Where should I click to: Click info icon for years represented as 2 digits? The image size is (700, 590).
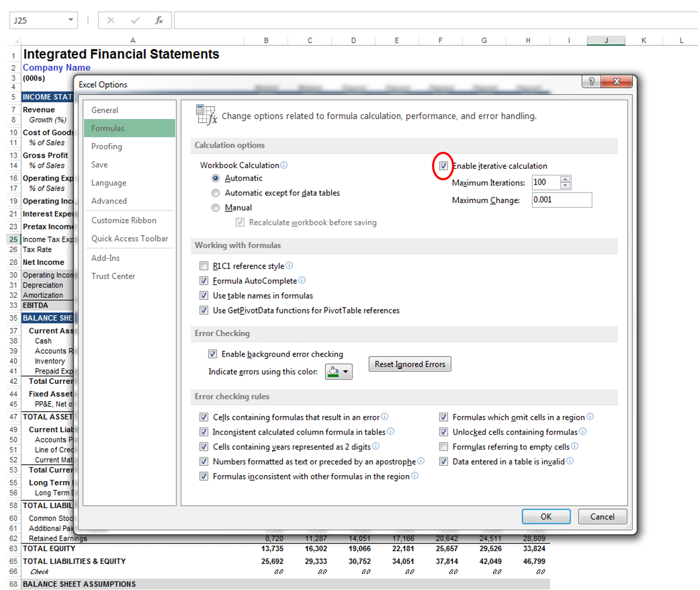(376, 446)
